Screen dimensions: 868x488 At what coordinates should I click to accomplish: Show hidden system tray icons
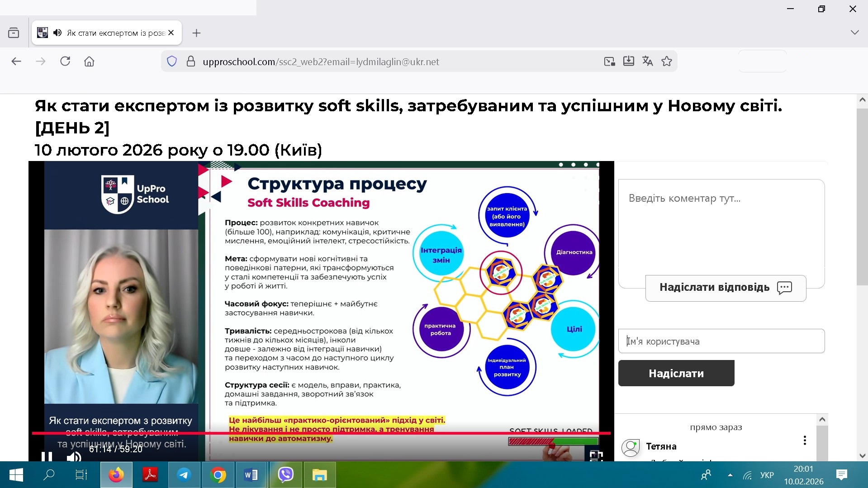[x=730, y=475]
